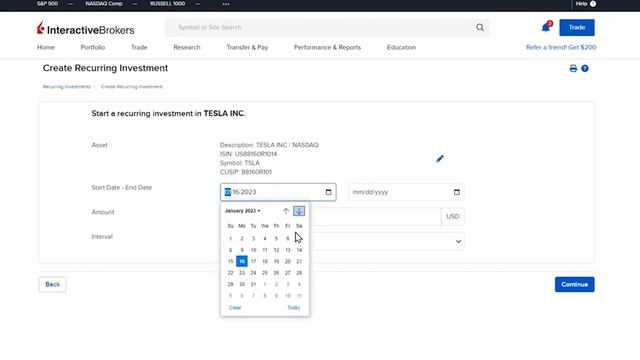Click the end date input field
Viewport: 640px width, 360px height.
tap(406, 192)
